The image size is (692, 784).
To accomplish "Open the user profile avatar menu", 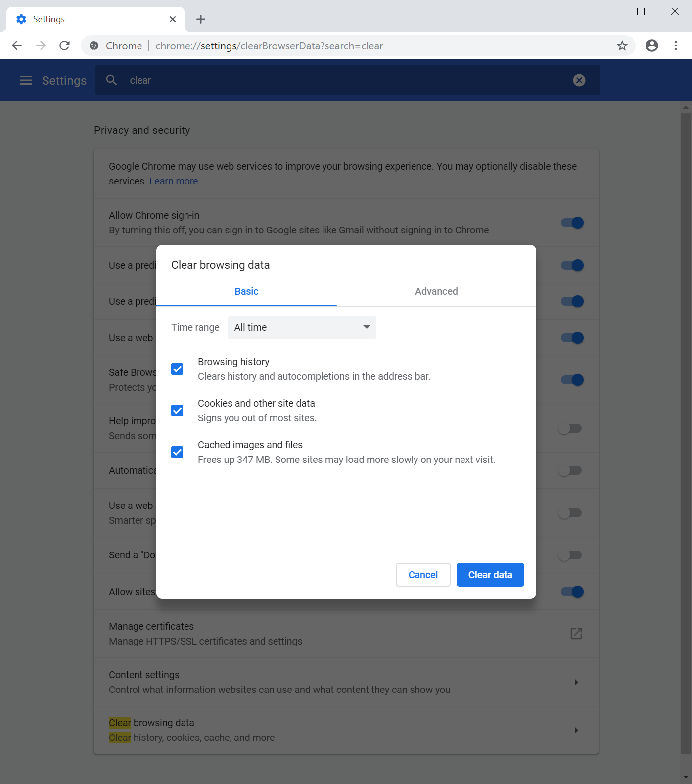I will (652, 46).
